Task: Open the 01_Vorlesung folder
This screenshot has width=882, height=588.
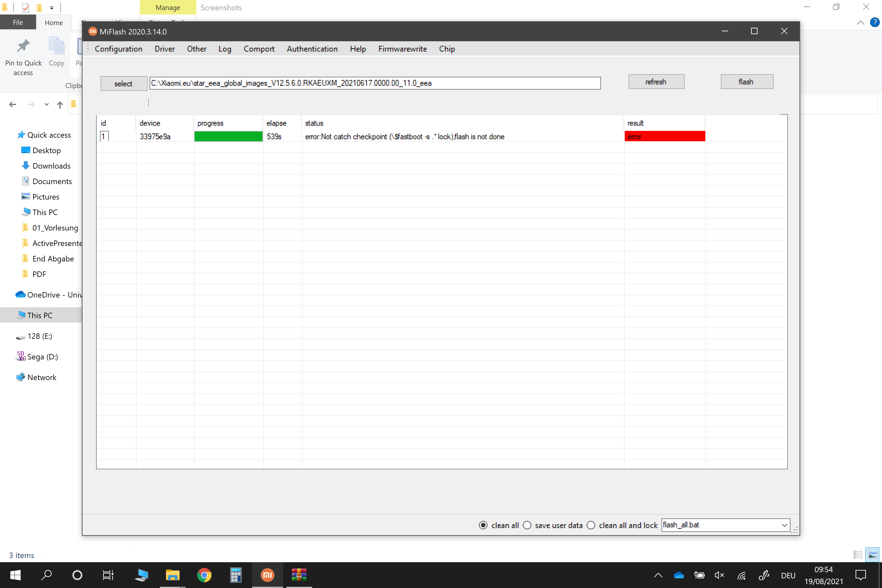Action: point(55,228)
